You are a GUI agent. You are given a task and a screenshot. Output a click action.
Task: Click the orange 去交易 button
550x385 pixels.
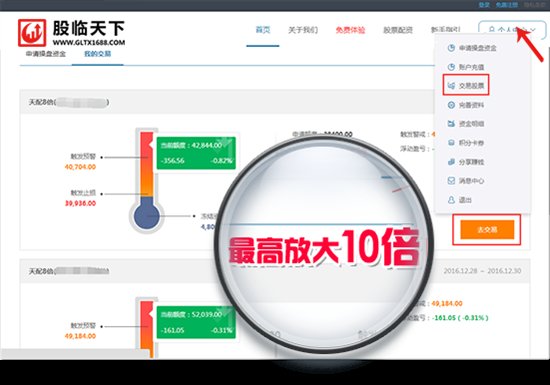pos(487,230)
